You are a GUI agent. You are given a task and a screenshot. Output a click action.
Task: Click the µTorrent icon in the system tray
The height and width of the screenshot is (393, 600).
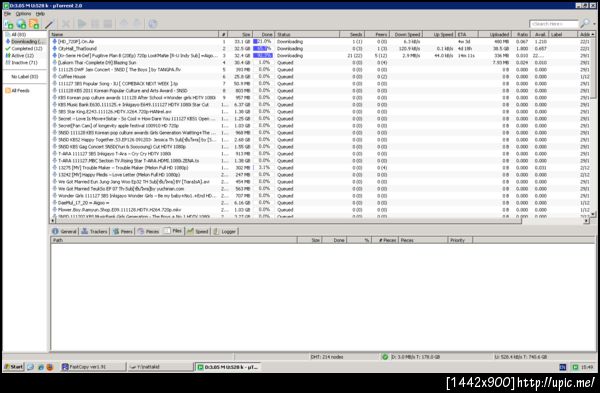tap(575, 367)
